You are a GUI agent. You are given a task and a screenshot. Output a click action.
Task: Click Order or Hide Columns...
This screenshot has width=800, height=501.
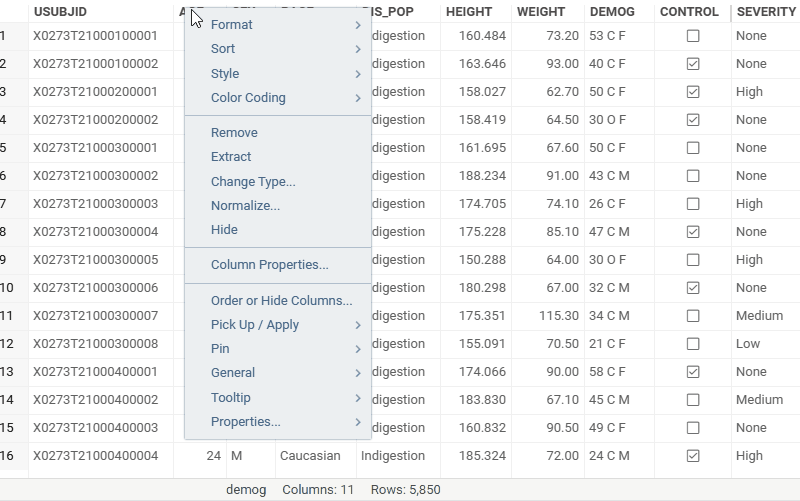(x=281, y=300)
